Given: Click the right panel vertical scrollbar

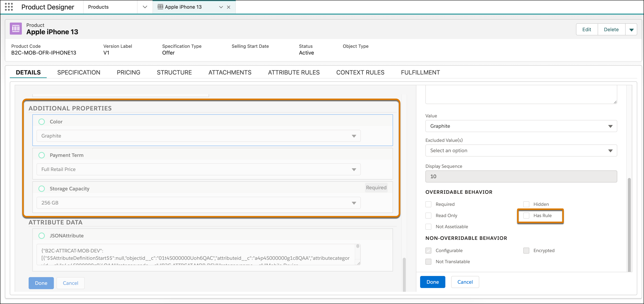Looking at the screenshot, I should pos(629,225).
